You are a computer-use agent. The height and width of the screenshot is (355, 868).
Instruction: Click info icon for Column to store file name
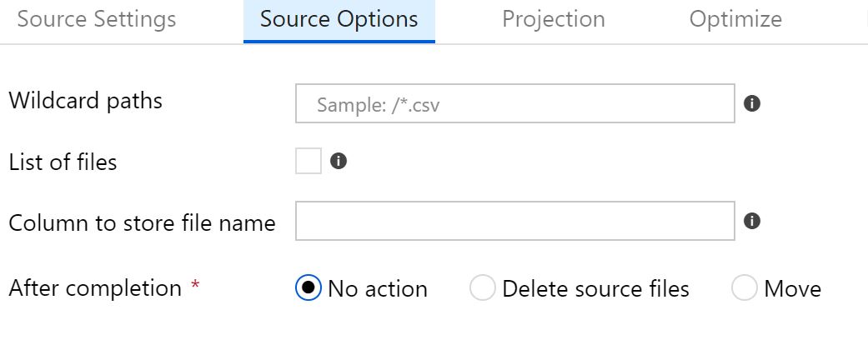pos(751,221)
